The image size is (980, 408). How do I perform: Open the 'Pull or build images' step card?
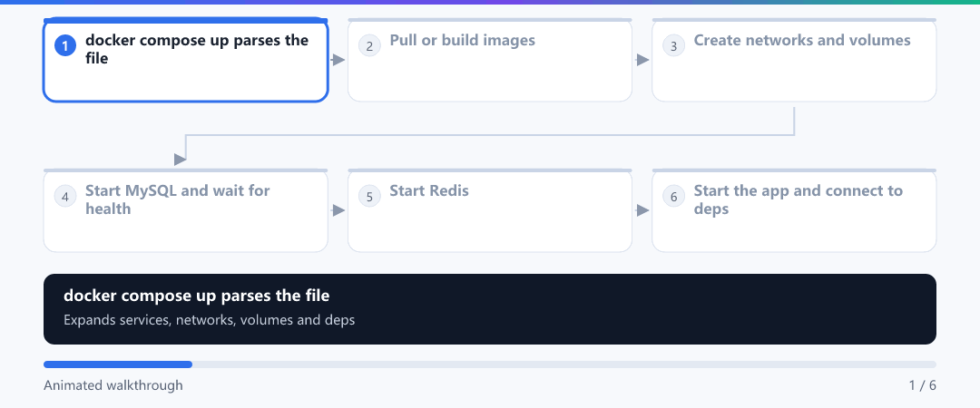490,60
